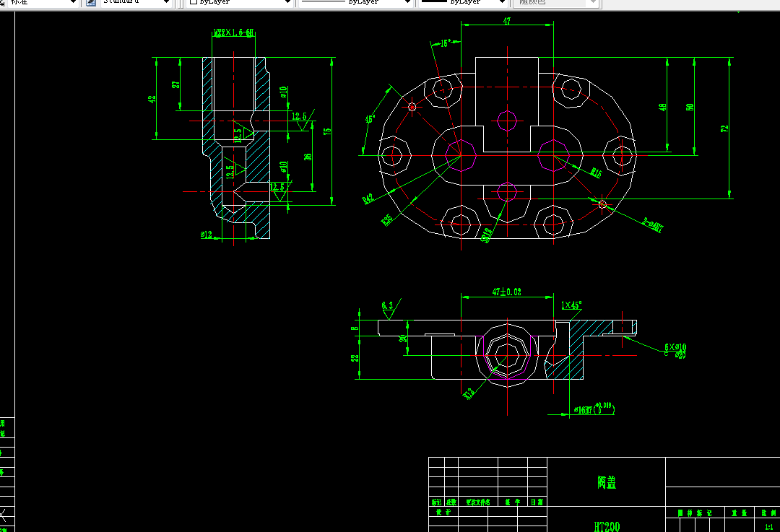Select the 签字 title block header cell
780x532 pixels.
tap(512, 502)
